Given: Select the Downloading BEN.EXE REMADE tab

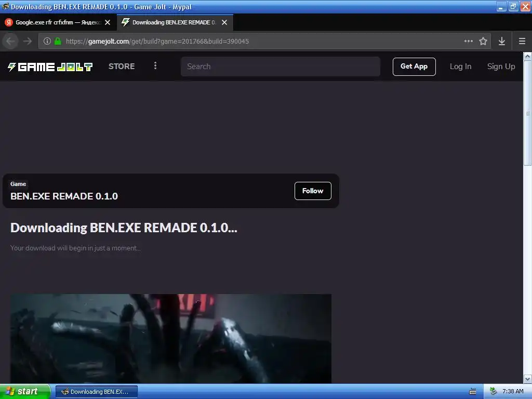Looking at the screenshot, I should point(175,22).
